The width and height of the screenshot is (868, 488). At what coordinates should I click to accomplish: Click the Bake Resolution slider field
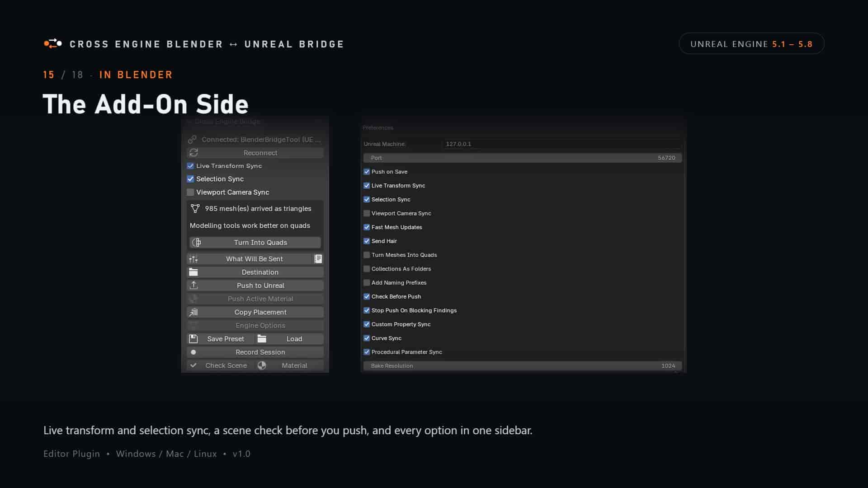click(x=523, y=366)
